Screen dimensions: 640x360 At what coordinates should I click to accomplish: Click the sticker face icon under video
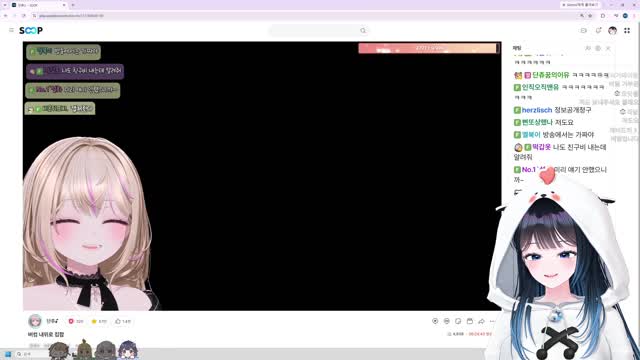447,321
